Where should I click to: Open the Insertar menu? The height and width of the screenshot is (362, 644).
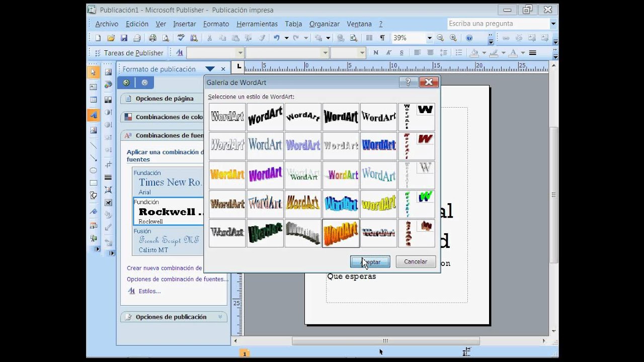[x=185, y=24]
